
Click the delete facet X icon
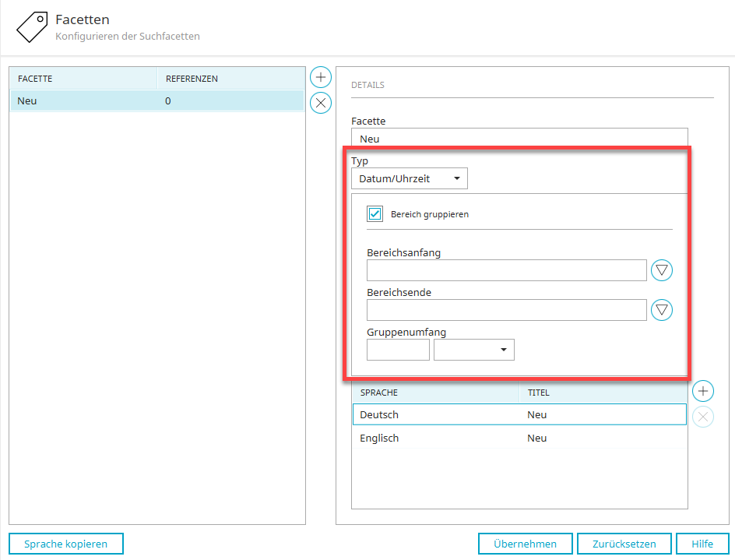coord(321,103)
